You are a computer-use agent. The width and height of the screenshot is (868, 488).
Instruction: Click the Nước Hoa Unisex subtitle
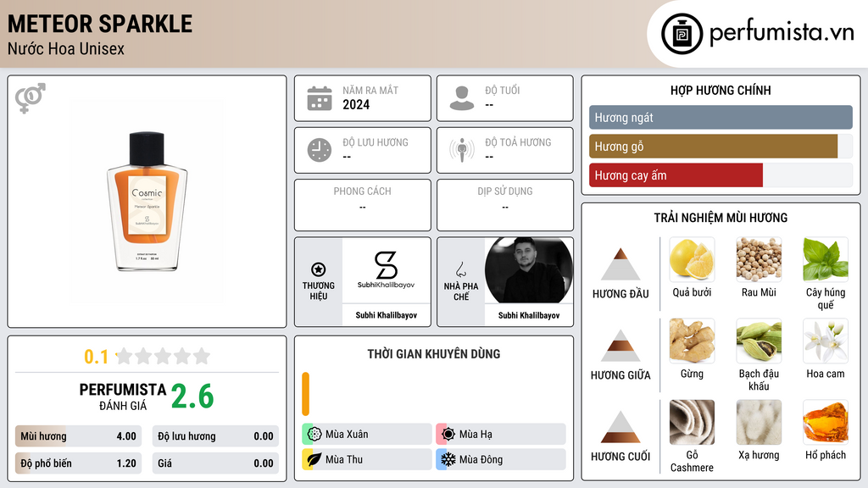pos(66,48)
